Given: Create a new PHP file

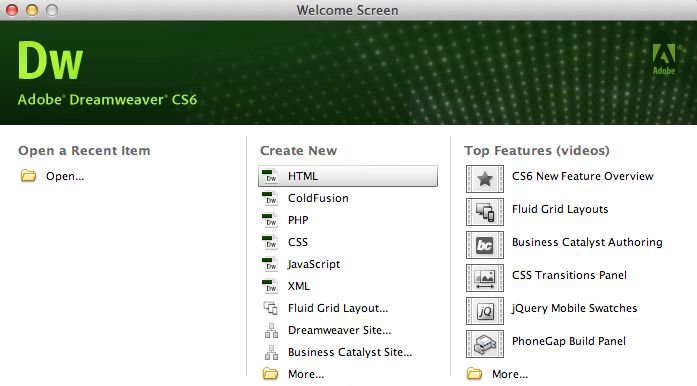Looking at the screenshot, I should tap(298, 220).
